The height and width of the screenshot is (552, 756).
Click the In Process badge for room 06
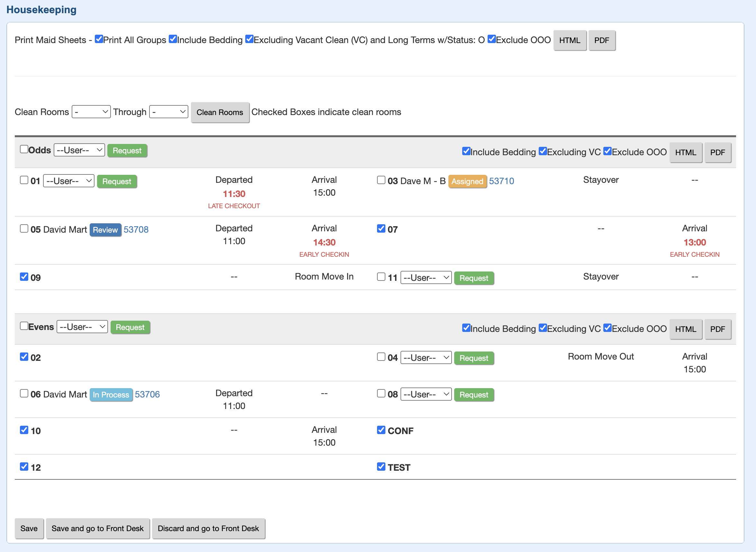point(111,395)
